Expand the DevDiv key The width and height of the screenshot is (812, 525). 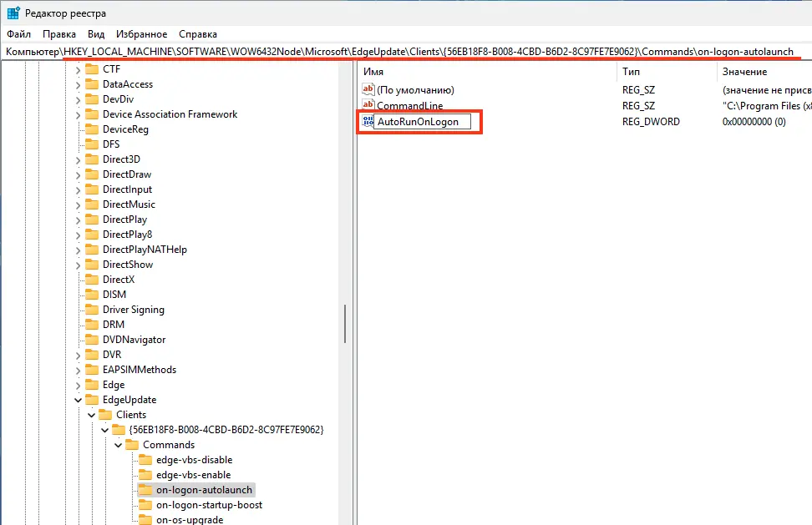point(79,99)
